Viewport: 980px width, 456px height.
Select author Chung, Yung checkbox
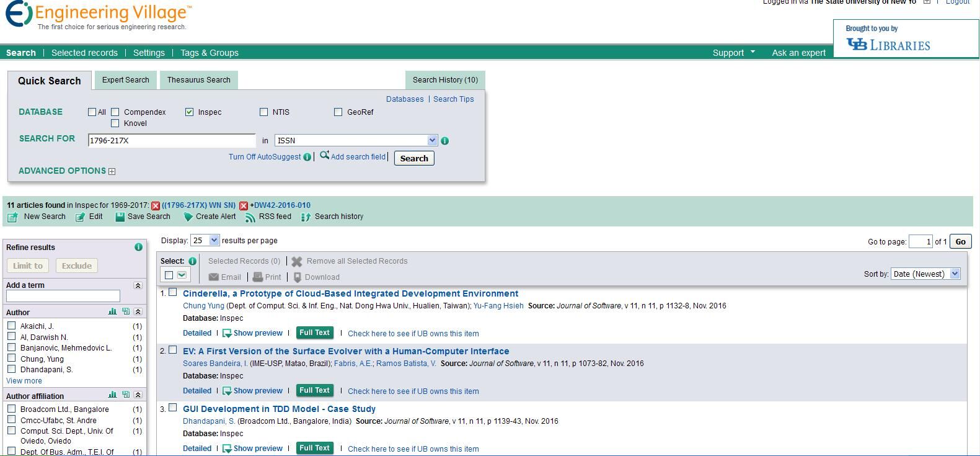pos(11,358)
